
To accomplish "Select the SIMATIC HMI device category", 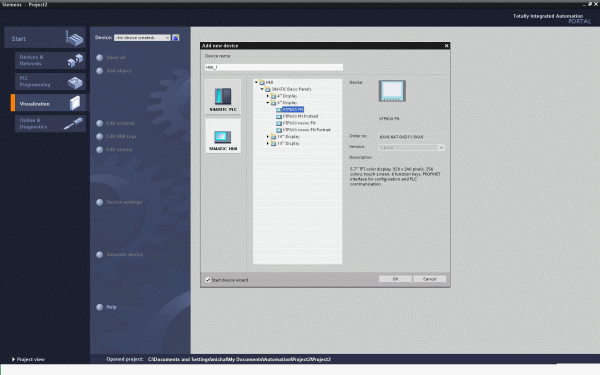I will (223, 136).
